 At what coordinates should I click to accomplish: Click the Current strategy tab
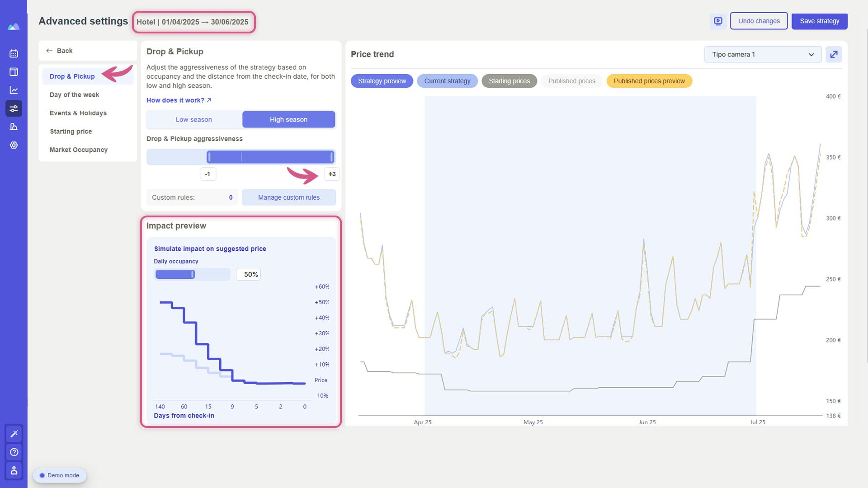tap(447, 80)
